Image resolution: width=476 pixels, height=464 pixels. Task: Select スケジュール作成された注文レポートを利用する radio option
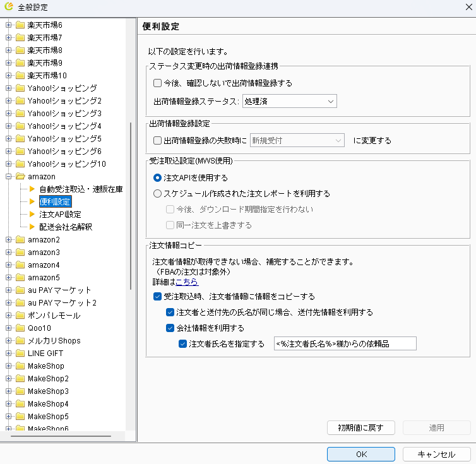coord(157,193)
